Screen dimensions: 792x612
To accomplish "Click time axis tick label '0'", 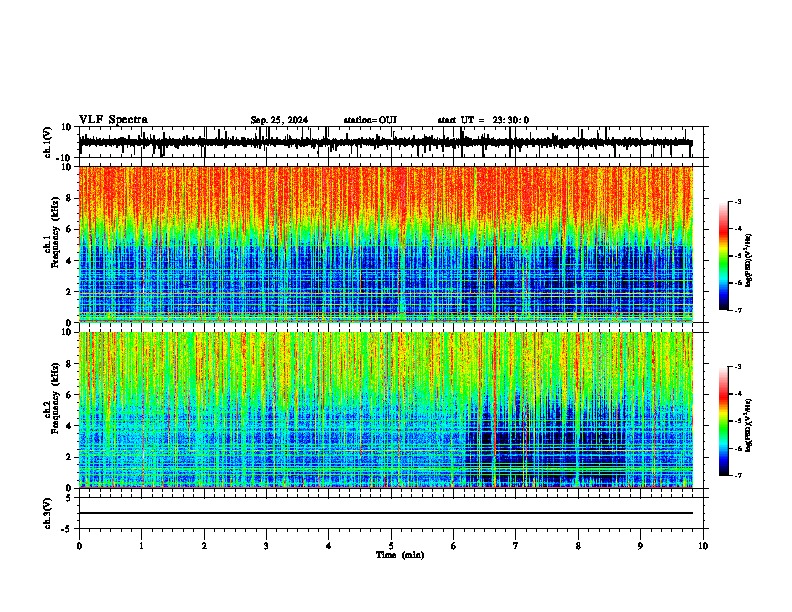I will pos(79,546).
